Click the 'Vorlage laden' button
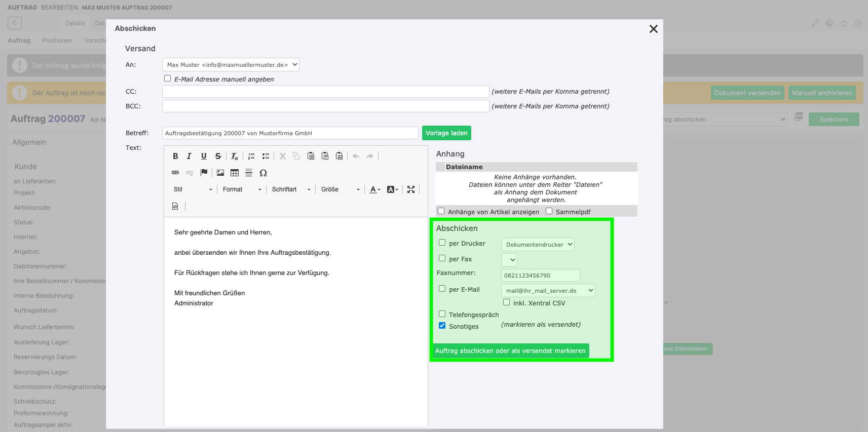The image size is (868, 432). (x=446, y=133)
